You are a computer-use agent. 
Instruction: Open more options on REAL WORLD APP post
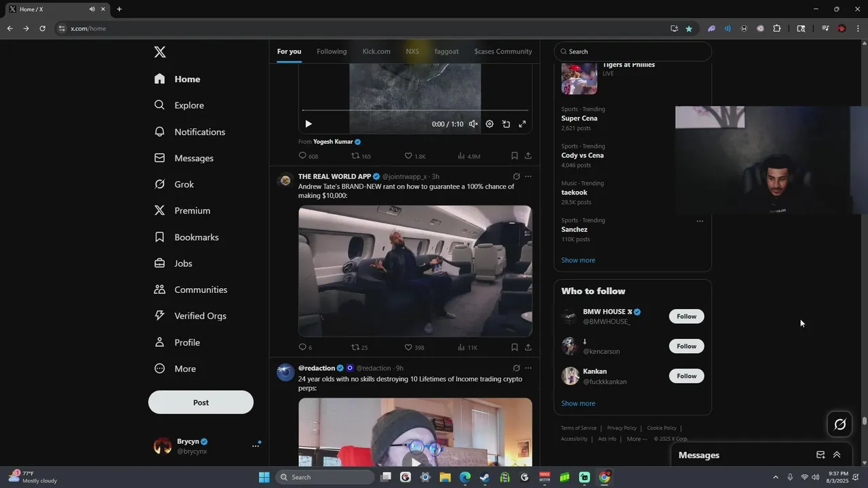[x=528, y=176]
